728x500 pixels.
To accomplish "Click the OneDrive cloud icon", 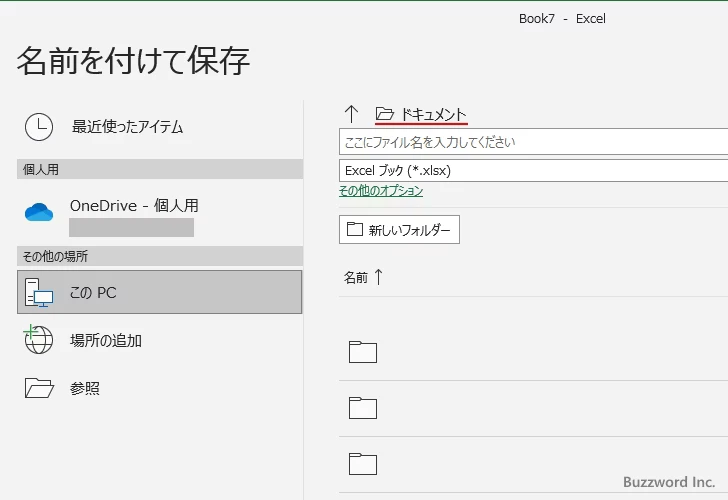I will point(39,212).
